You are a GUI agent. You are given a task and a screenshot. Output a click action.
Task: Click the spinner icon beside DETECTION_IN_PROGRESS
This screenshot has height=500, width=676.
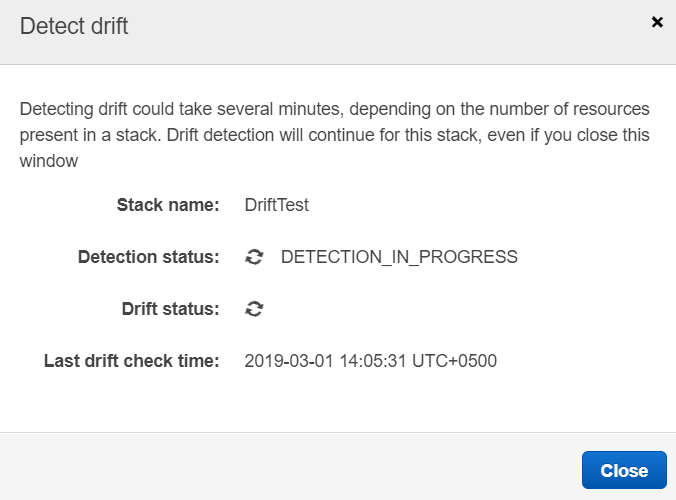255,257
